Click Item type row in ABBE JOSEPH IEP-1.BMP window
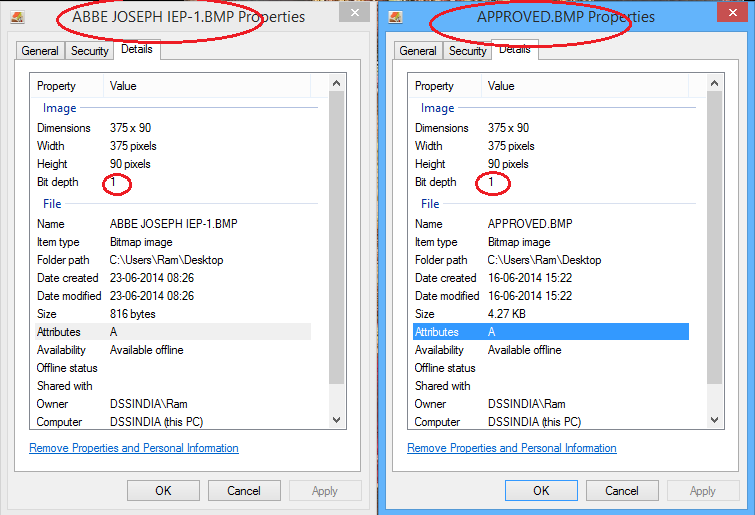 pyautogui.click(x=173, y=242)
